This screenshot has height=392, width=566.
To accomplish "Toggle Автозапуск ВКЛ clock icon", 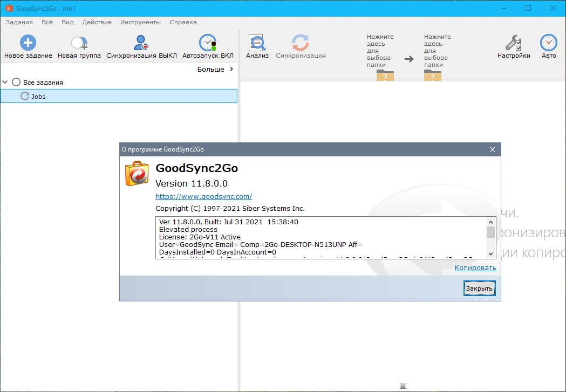I will point(208,43).
